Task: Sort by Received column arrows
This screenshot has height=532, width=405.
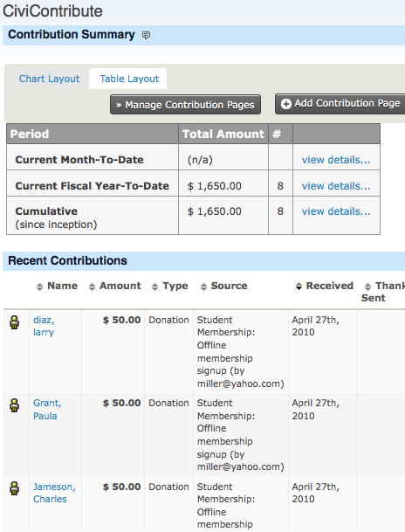Action: (299, 286)
